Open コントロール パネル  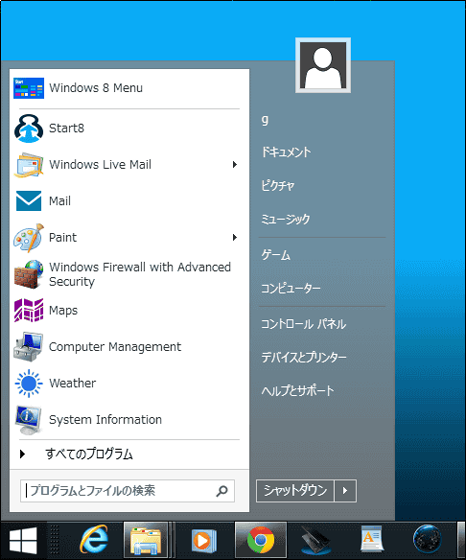(x=304, y=324)
